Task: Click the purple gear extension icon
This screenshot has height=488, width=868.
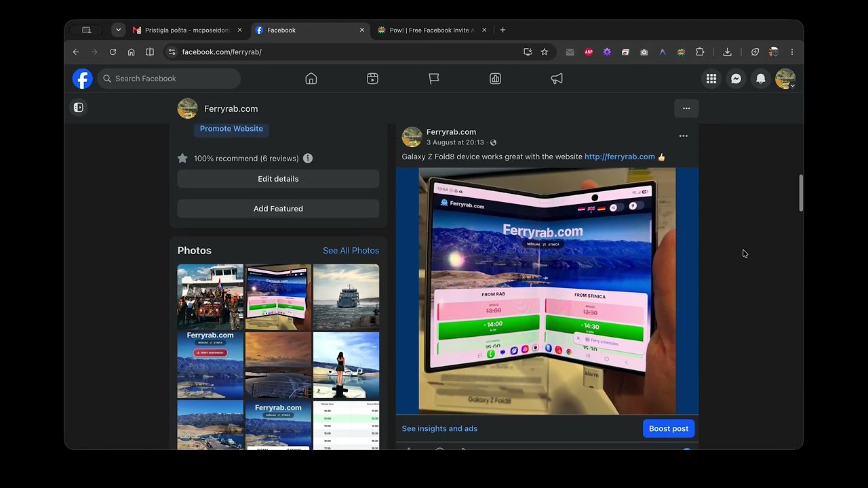Action: point(607,52)
